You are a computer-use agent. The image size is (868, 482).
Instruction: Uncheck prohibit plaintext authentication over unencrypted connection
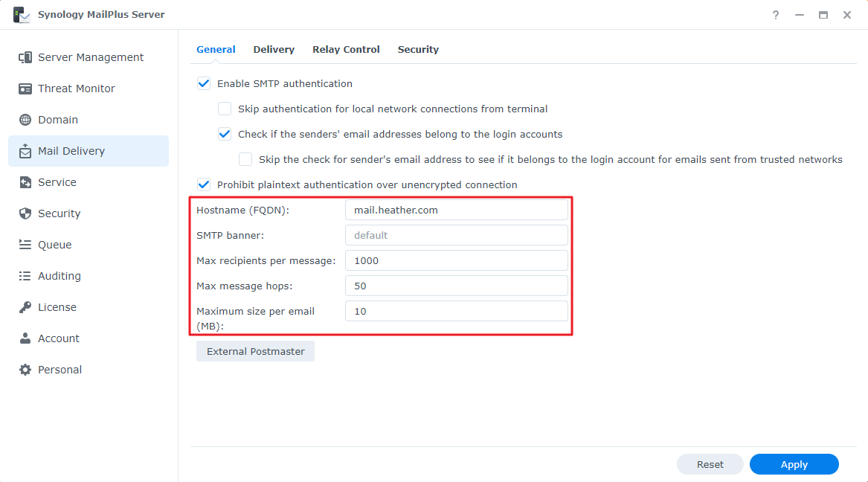pos(203,184)
